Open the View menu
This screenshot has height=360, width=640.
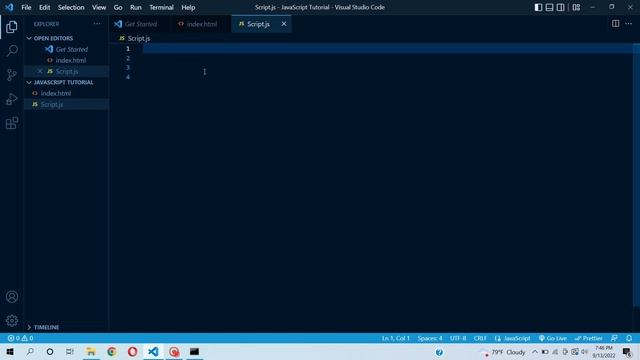(x=99, y=7)
